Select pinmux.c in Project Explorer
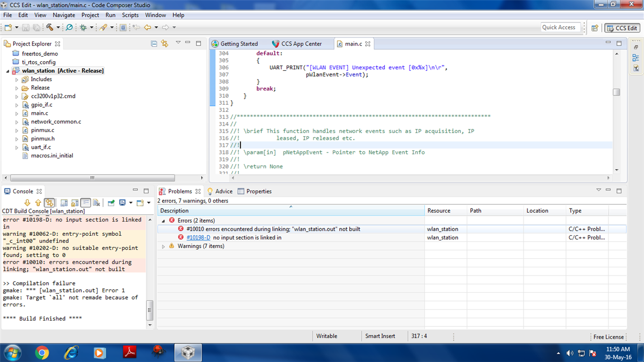Viewport: 644px width, 362px height. [42, 130]
